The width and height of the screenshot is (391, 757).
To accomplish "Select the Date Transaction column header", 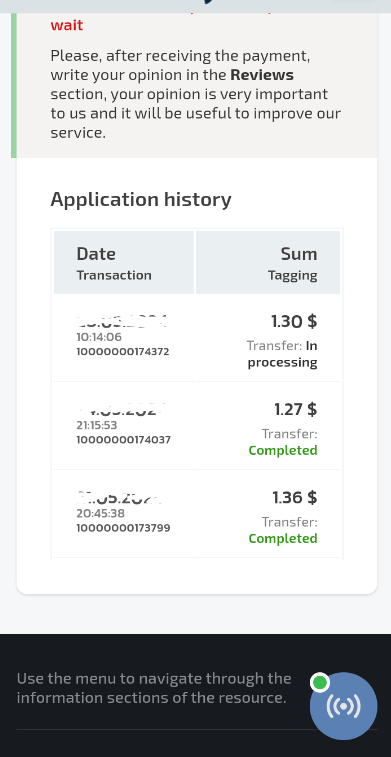I will pyautogui.click(x=124, y=262).
